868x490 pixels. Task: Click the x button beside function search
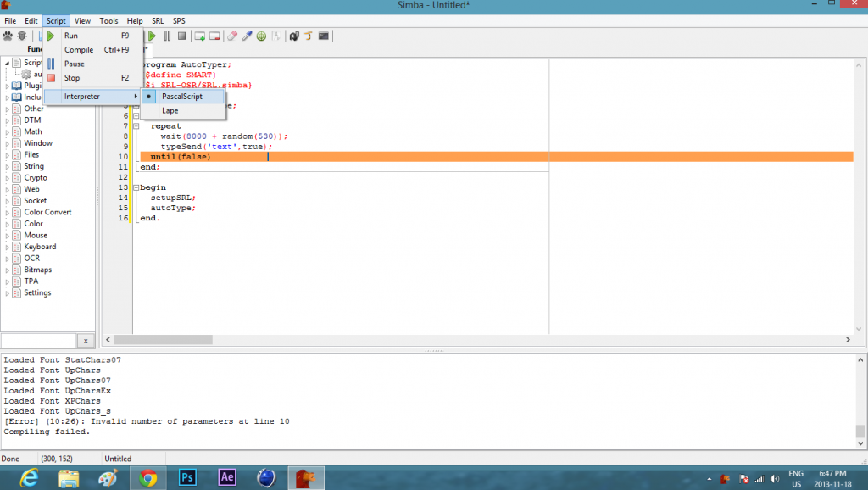tap(86, 341)
